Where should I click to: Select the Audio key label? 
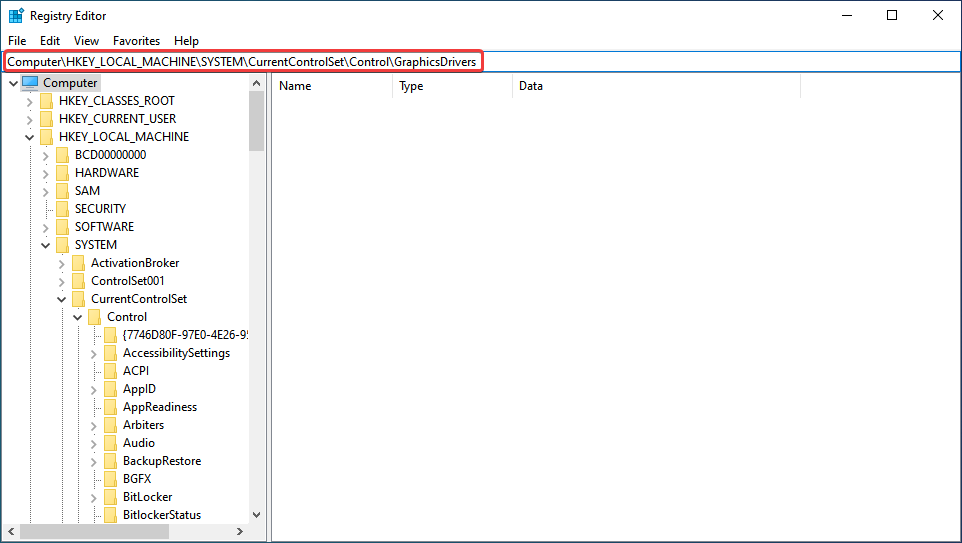coord(139,442)
